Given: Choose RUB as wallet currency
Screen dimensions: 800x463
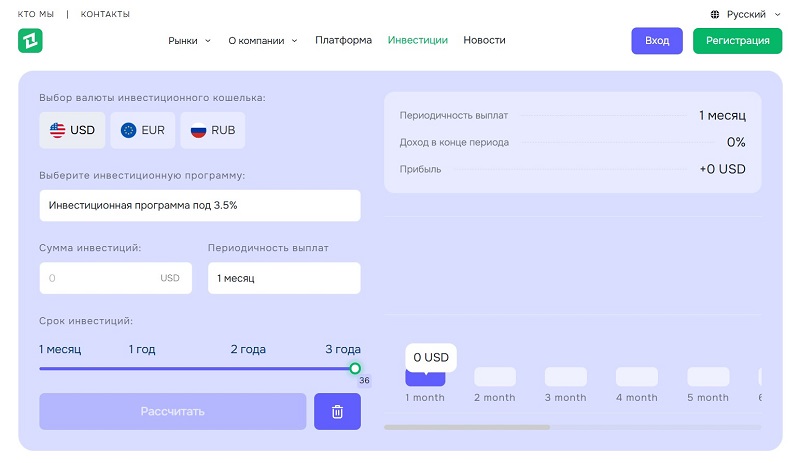Looking at the screenshot, I should [x=212, y=130].
